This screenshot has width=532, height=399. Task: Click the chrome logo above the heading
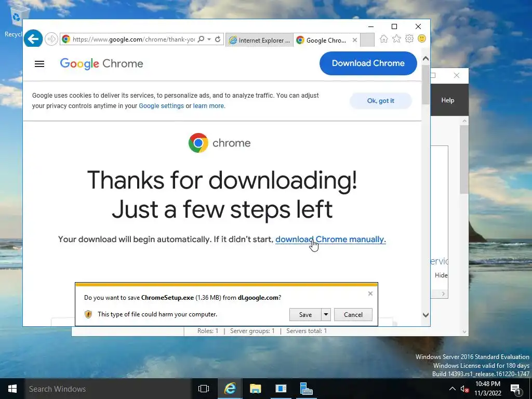[220, 143]
